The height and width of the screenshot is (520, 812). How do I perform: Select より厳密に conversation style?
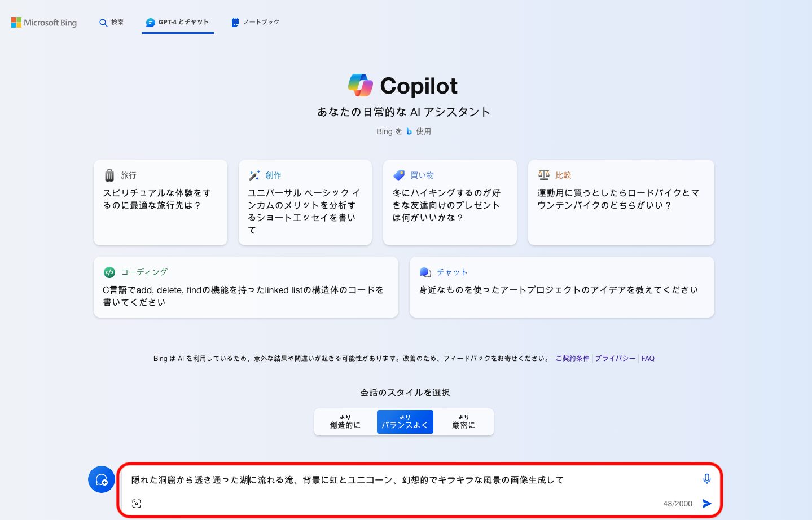point(464,422)
